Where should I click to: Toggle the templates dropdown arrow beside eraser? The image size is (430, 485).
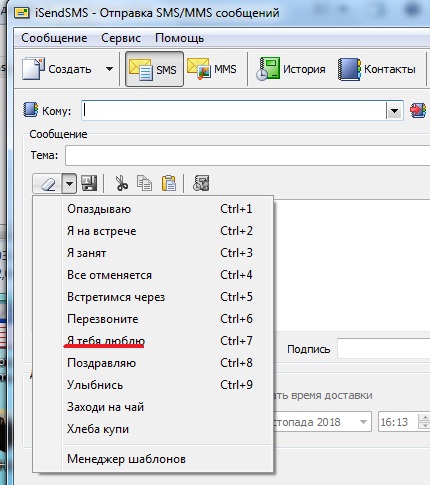[69, 183]
